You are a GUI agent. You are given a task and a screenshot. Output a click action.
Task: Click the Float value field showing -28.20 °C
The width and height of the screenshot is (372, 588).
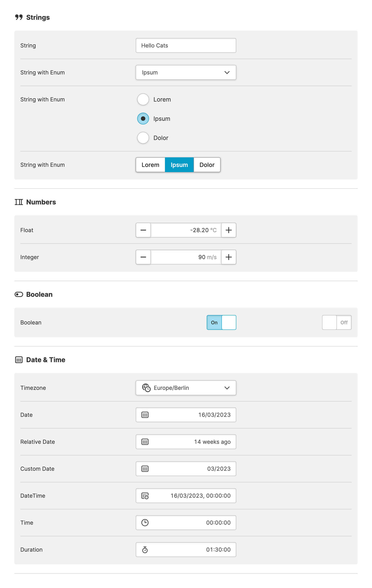186,230
